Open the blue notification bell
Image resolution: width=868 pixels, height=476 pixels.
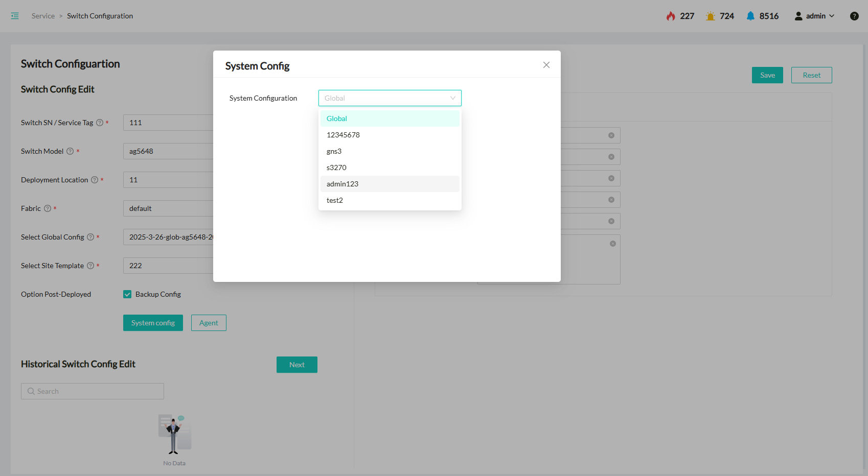click(750, 16)
